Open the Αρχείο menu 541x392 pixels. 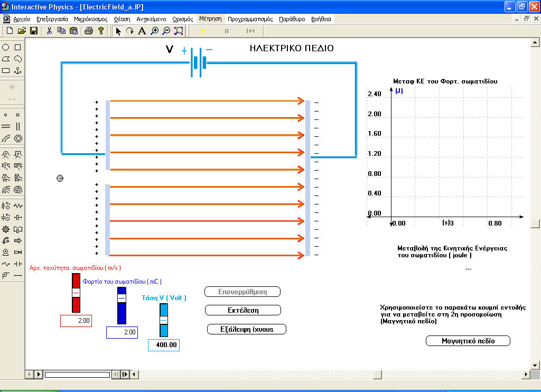(22, 19)
